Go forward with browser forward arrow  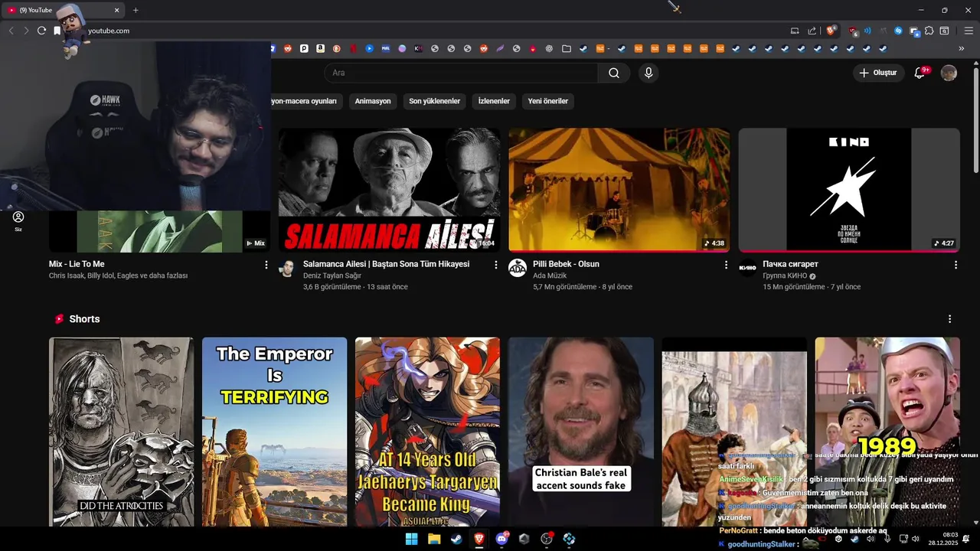(26, 31)
